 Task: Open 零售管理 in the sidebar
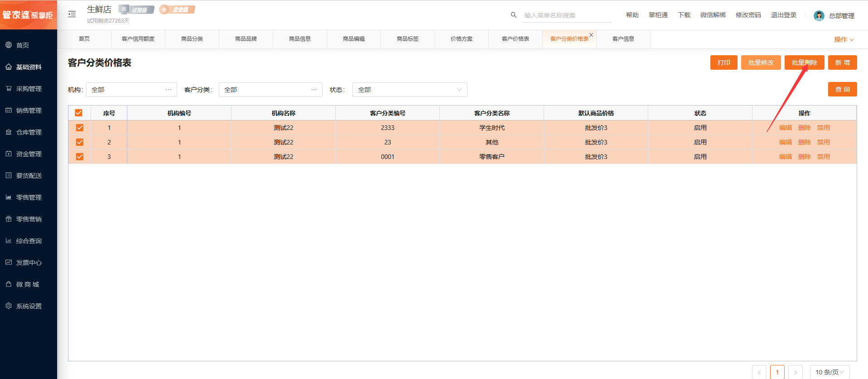tap(29, 197)
